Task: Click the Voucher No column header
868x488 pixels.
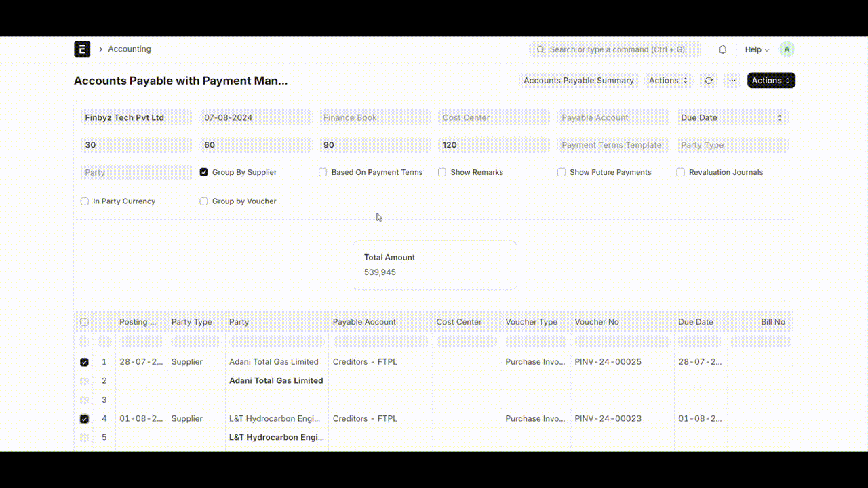Action: pyautogui.click(x=623, y=322)
